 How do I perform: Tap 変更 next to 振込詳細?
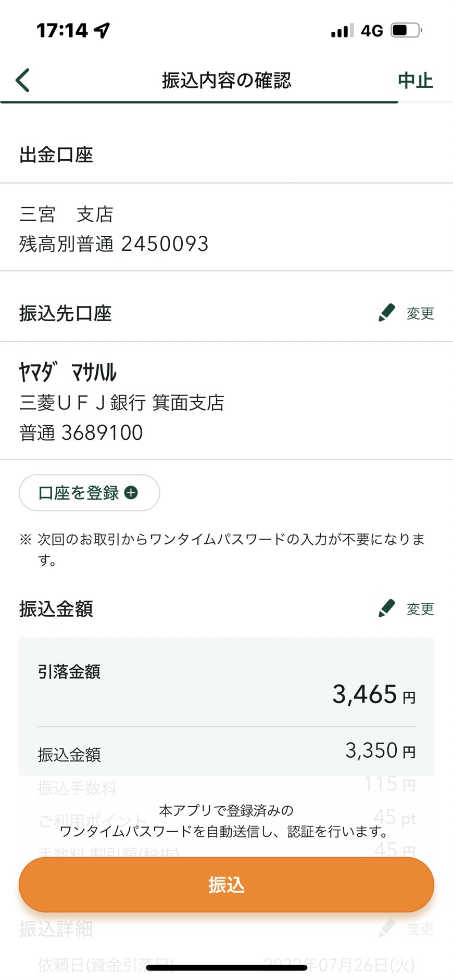coord(420,929)
